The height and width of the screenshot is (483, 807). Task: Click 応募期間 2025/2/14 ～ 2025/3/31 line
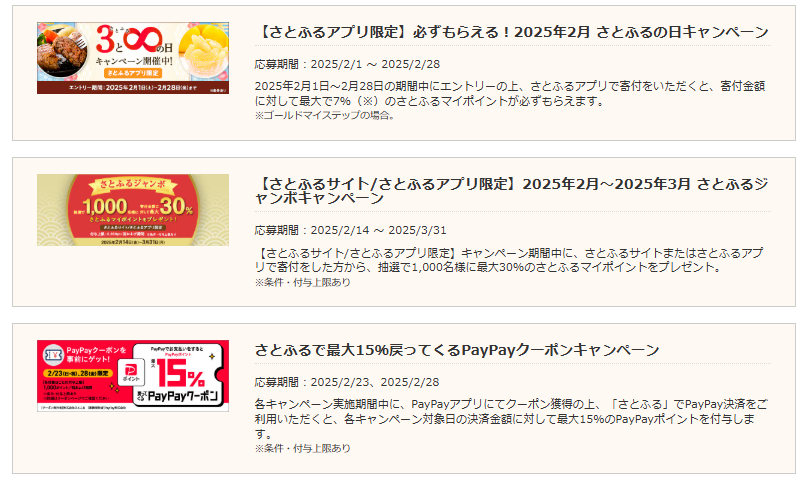pos(350,230)
